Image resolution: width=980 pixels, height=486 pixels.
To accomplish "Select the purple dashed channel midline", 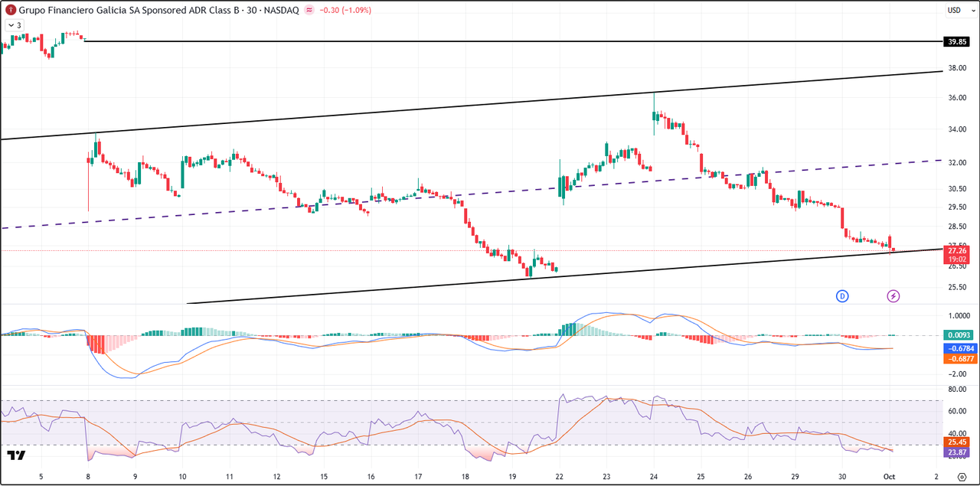I will coord(470,194).
